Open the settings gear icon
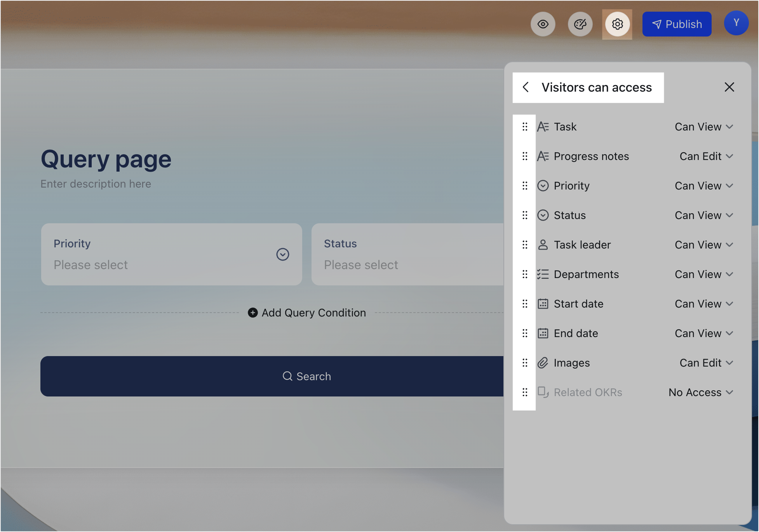 click(x=617, y=24)
